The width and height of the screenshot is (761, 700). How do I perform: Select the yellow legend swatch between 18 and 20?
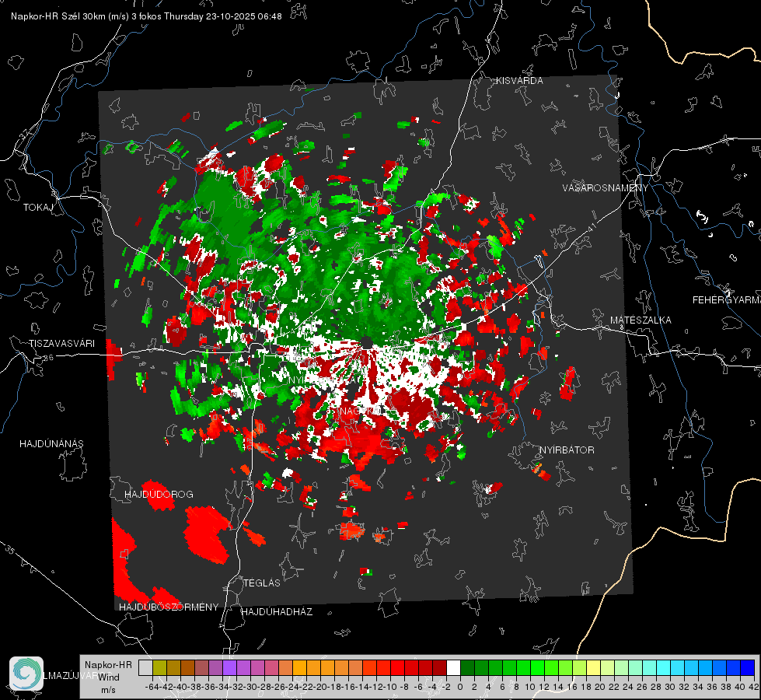pos(593,668)
